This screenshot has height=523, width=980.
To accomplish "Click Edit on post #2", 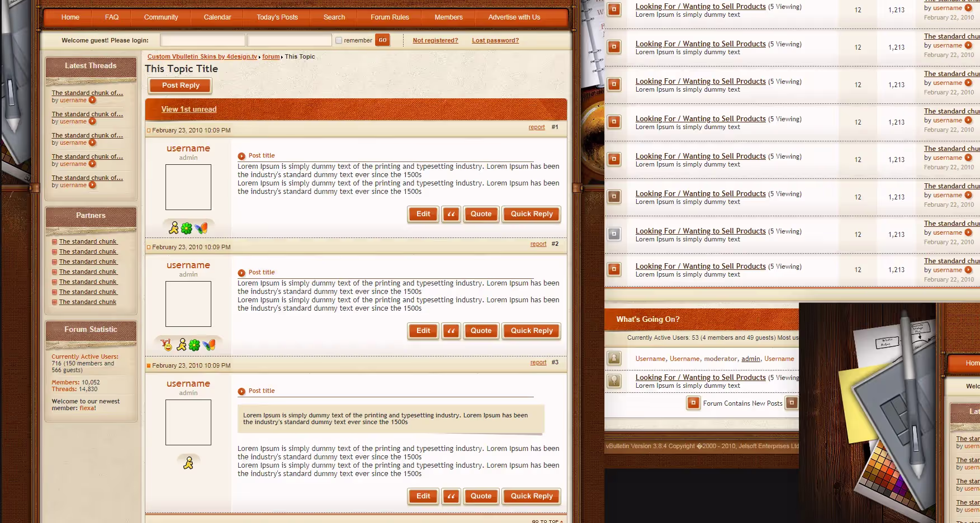I will pyautogui.click(x=423, y=331).
